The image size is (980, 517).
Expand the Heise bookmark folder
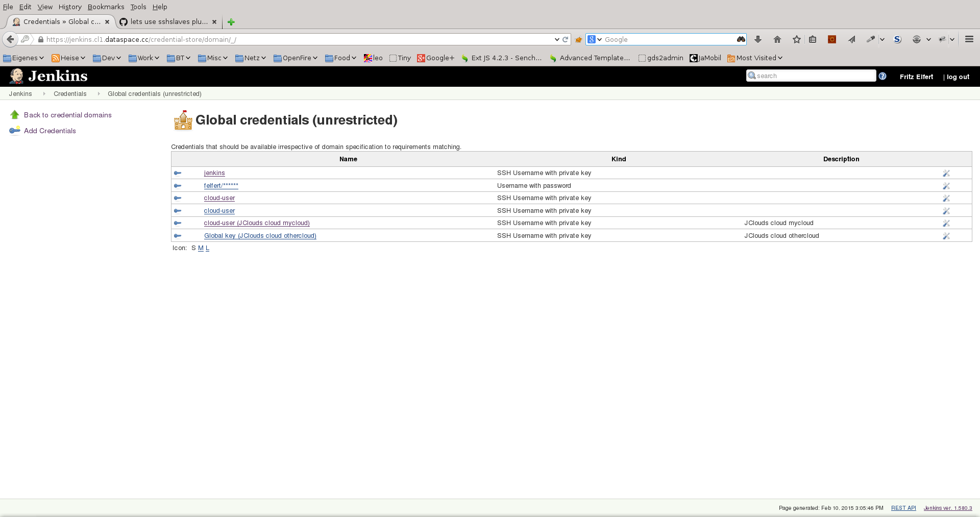tap(68, 58)
